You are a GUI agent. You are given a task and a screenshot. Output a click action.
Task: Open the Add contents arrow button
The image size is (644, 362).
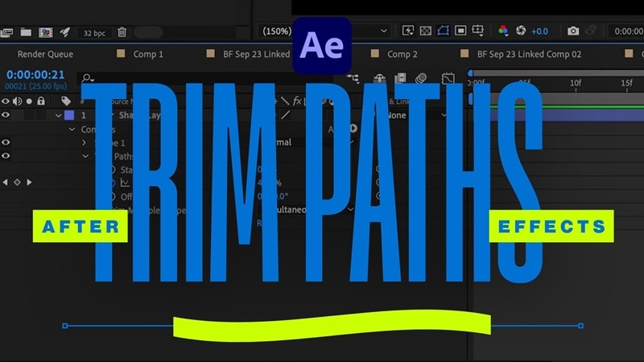pyautogui.click(x=353, y=129)
